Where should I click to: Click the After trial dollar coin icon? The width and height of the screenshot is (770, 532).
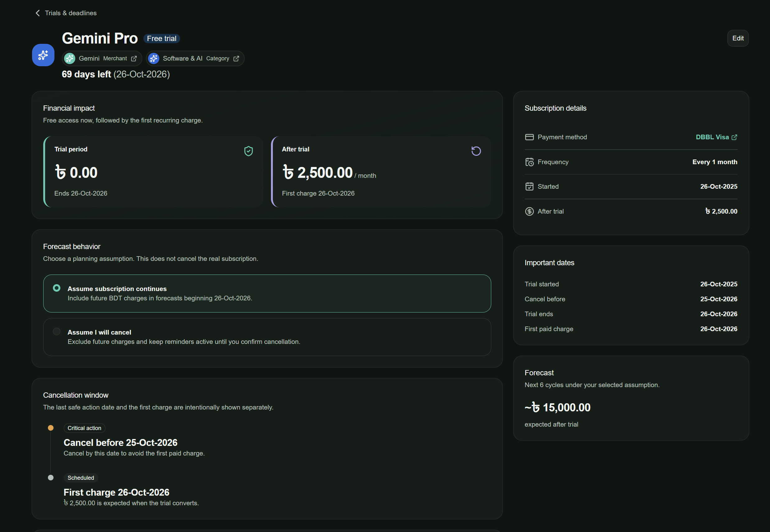click(x=529, y=211)
